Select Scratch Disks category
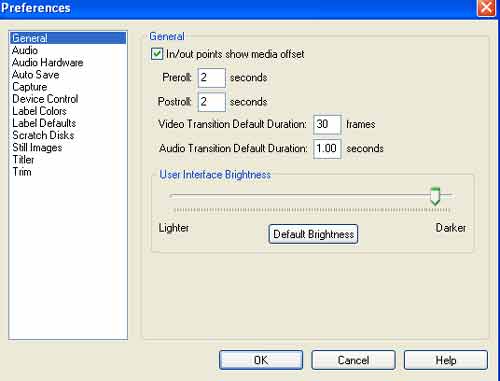This screenshot has width=500, height=381. pyautogui.click(x=43, y=135)
